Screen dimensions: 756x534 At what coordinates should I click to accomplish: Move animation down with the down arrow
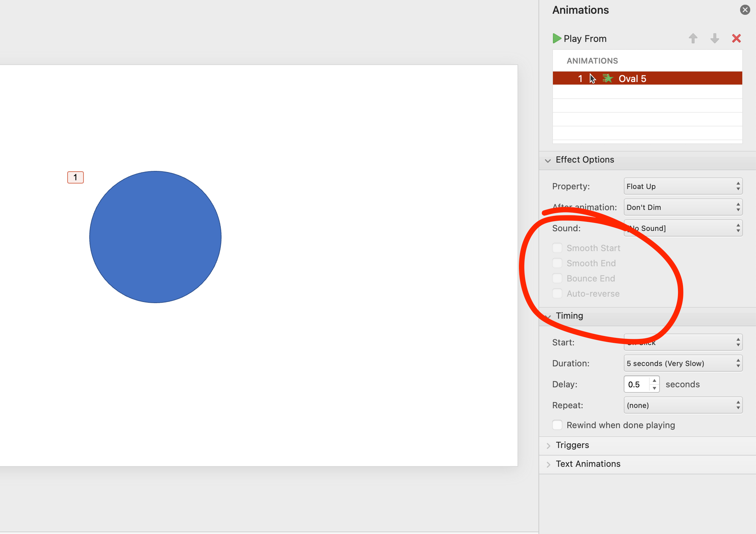[x=714, y=38]
